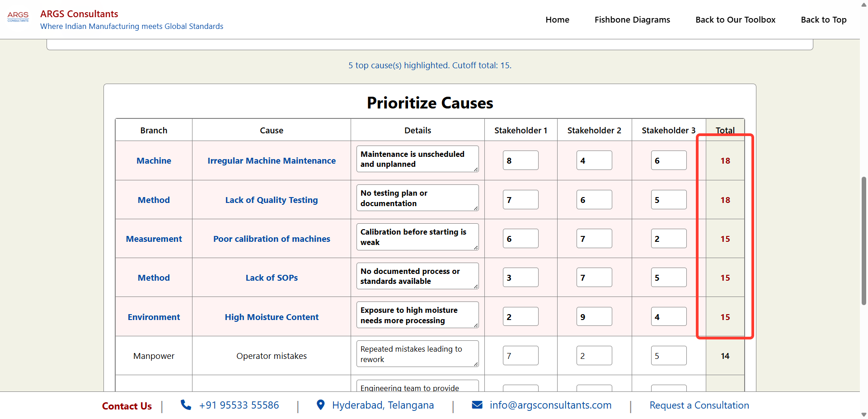Viewport: 868px width, 419px height.
Task: Focus Stakeholder 1 score for Lack of Quality Testing
Action: [521, 200]
